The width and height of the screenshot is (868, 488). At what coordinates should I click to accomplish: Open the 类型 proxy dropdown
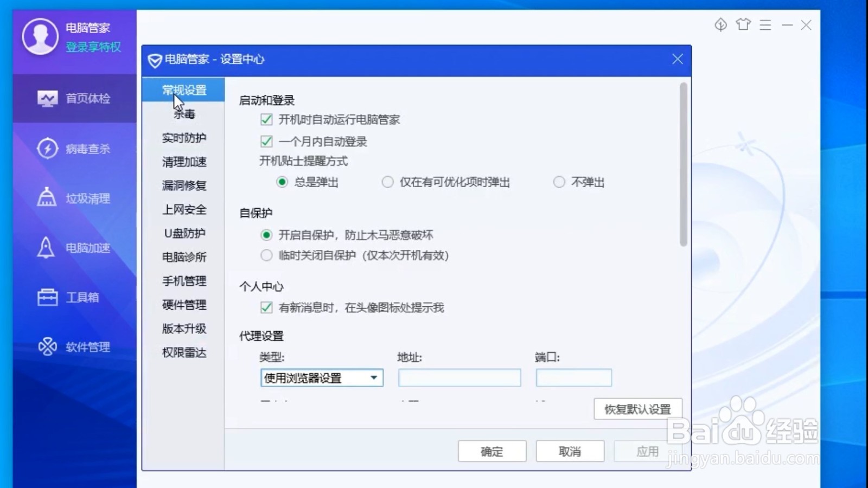click(322, 378)
